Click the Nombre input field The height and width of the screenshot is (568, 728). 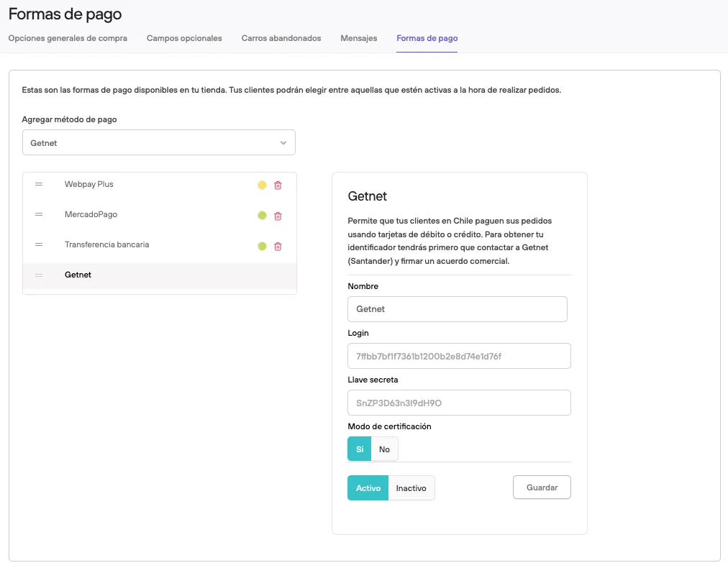tap(458, 309)
